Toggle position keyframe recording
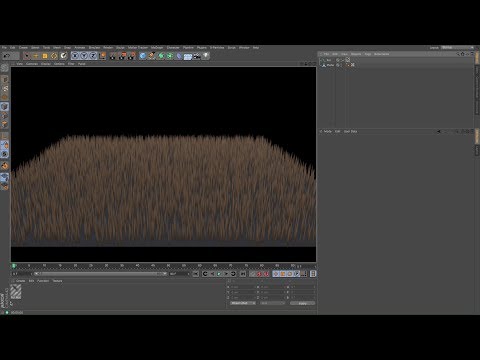480x360 pixels. 276,274
